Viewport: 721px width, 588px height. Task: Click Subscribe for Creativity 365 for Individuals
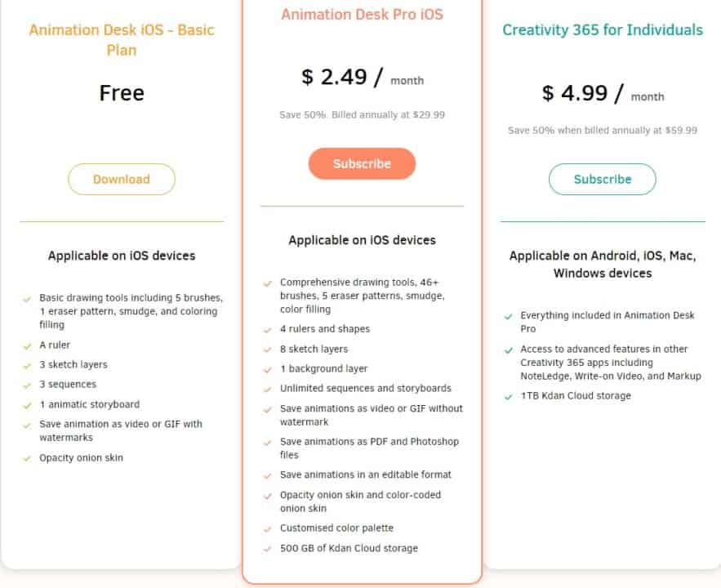click(602, 179)
